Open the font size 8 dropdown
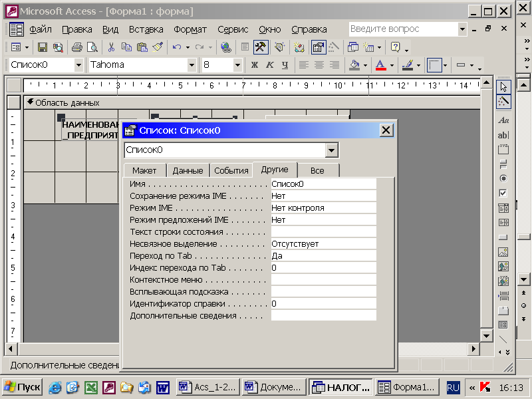 point(237,65)
